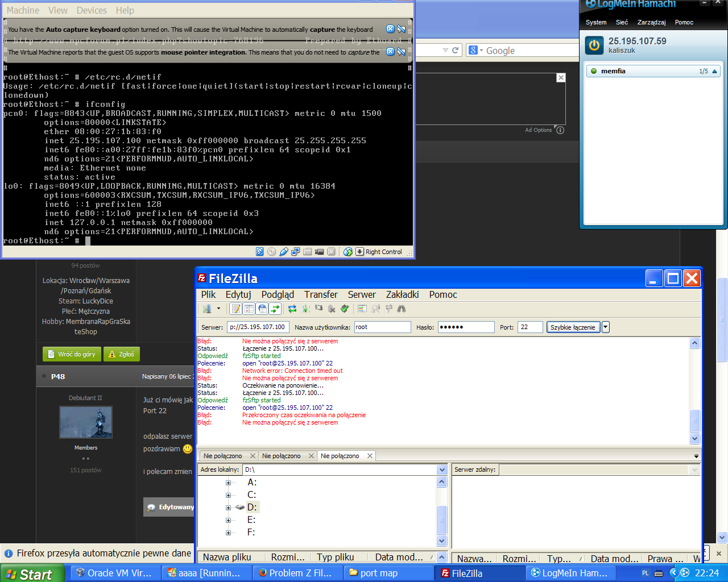Refresh file lists in FileZilla toolbar
Viewport: 728px width, 582px height.
(292, 309)
